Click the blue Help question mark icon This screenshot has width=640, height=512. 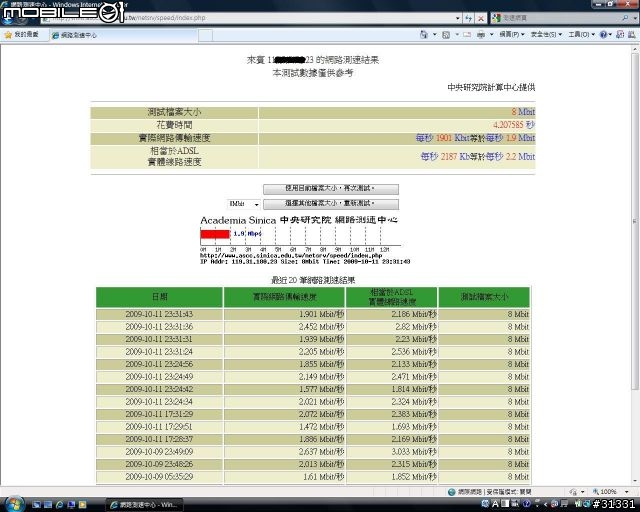click(603, 35)
